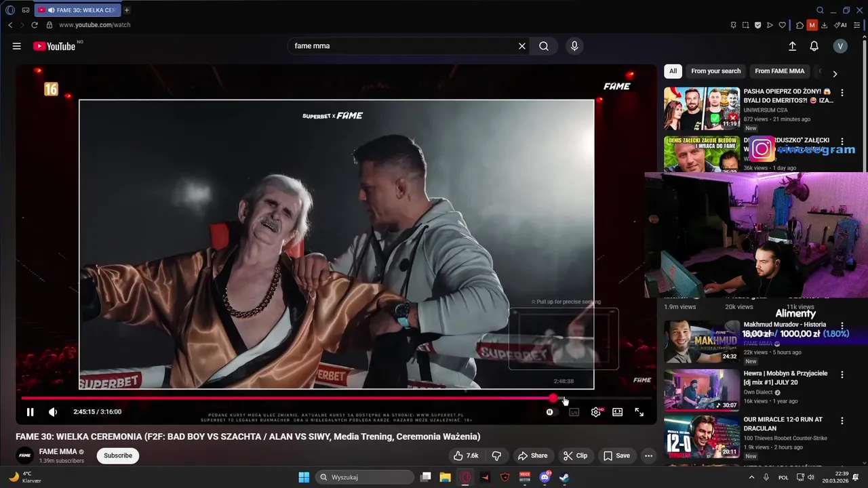Image resolution: width=868 pixels, height=488 pixels.
Task: Open the FAME MMA channel name link
Action: point(58,451)
